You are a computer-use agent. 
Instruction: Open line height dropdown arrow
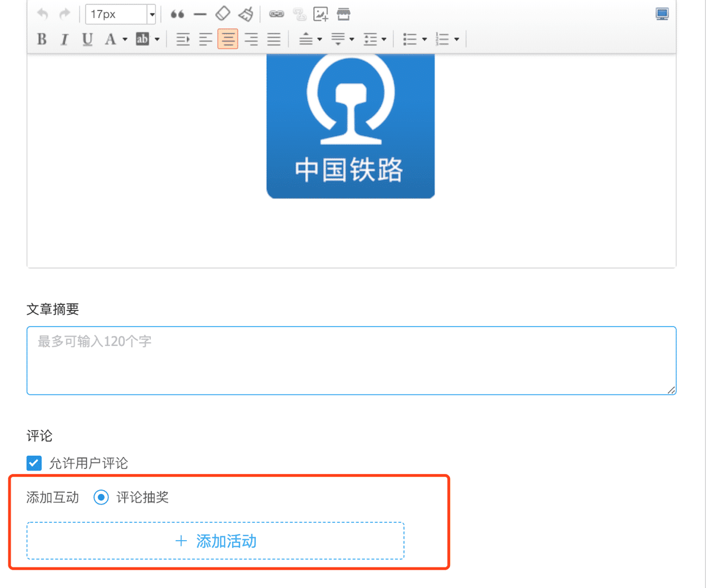[x=384, y=39]
